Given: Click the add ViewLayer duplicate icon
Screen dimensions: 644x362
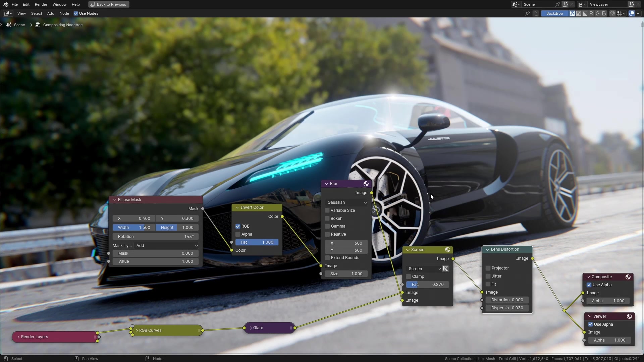Looking at the screenshot, I should tap(631, 4).
